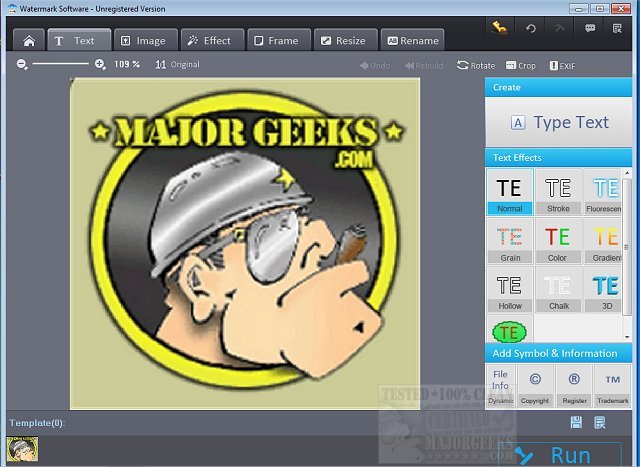Click the Undo button above canvas
This screenshot has width=640, height=467.
coord(375,65)
